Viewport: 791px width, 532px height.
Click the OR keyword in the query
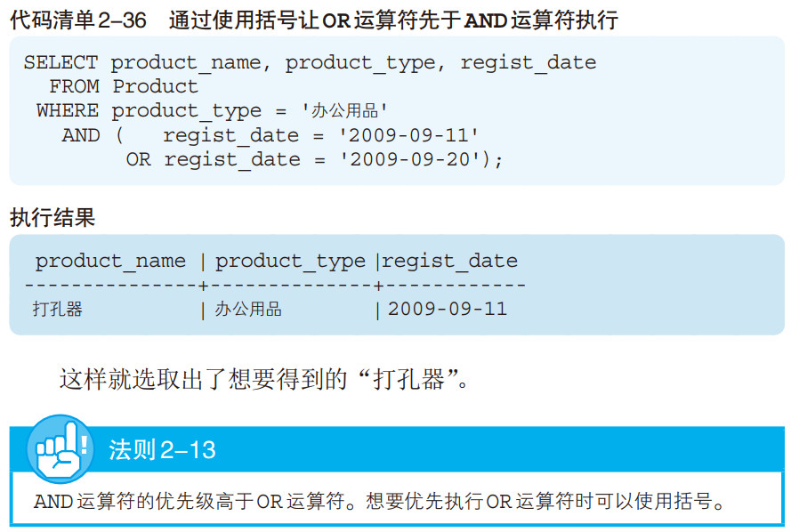[138, 160]
